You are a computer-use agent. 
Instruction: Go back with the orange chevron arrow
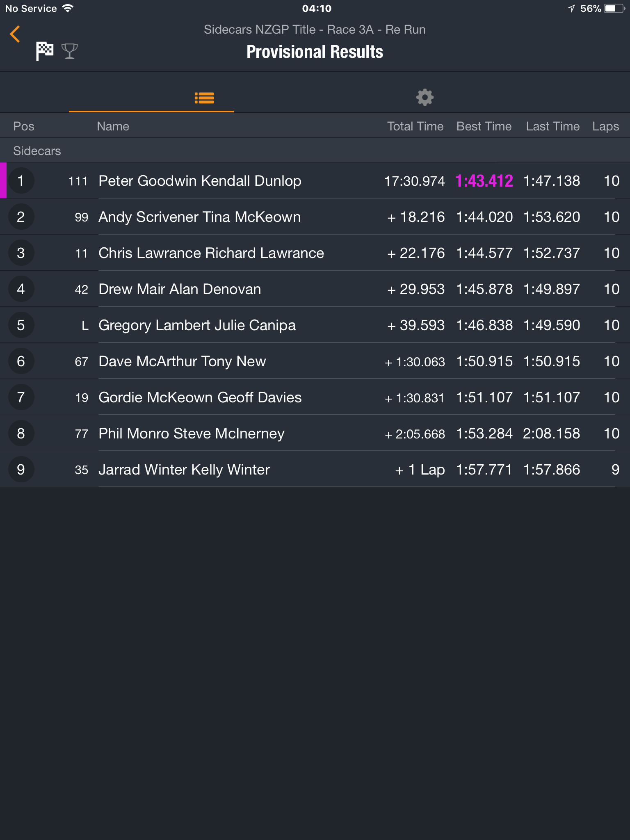pos(15,34)
